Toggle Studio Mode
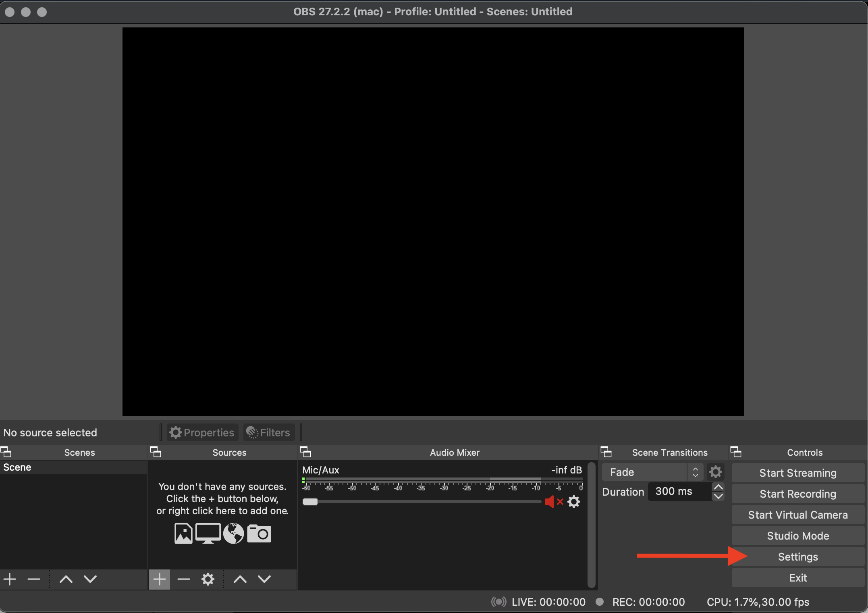 tap(797, 536)
